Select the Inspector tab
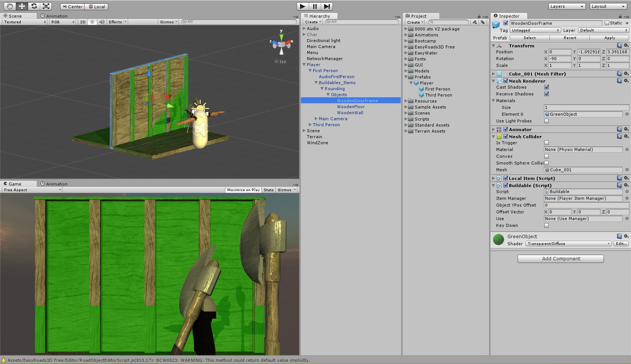Image resolution: width=631 pixels, height=364 pixels. pyautogui.click(x=509, y=16)
